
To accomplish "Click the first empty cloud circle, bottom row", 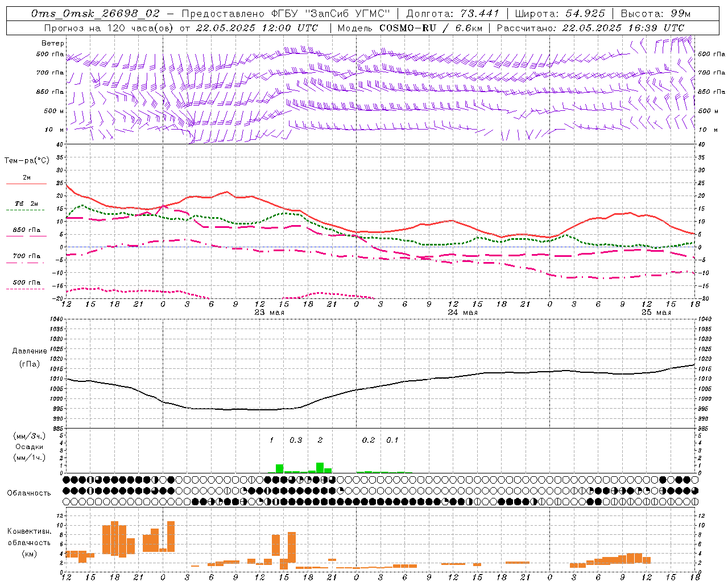I will pyautogui.click(x=67, y=501).
